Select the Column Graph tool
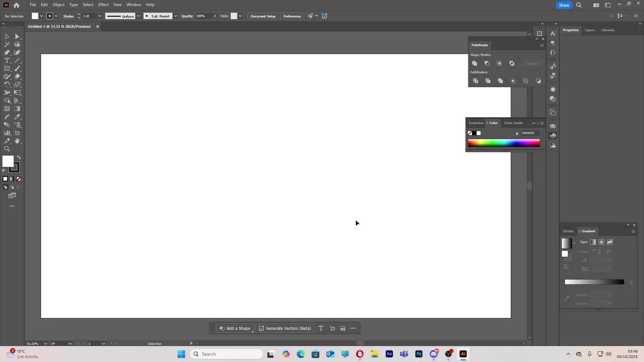 (x=7, y=133)
